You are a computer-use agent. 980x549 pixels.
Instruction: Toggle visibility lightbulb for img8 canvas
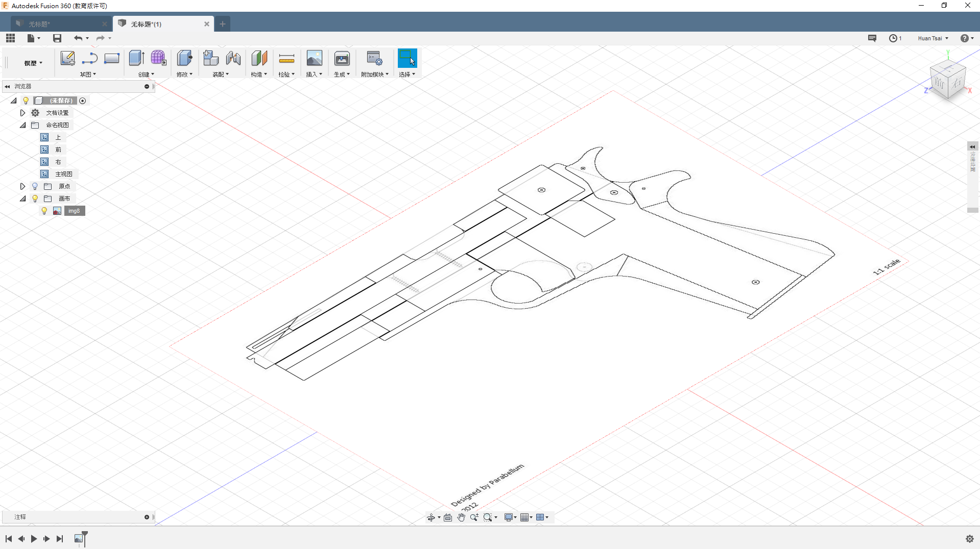pyautogui.click(x=44, y=211)
